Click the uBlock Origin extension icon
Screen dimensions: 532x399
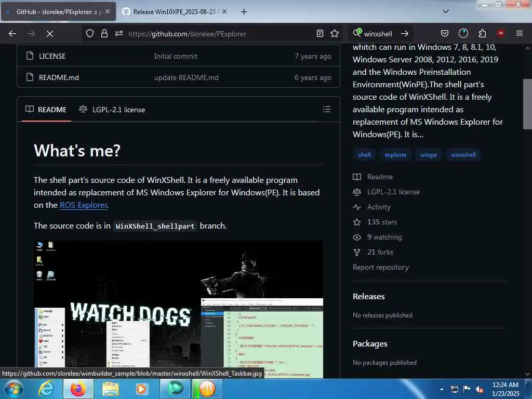500,33
